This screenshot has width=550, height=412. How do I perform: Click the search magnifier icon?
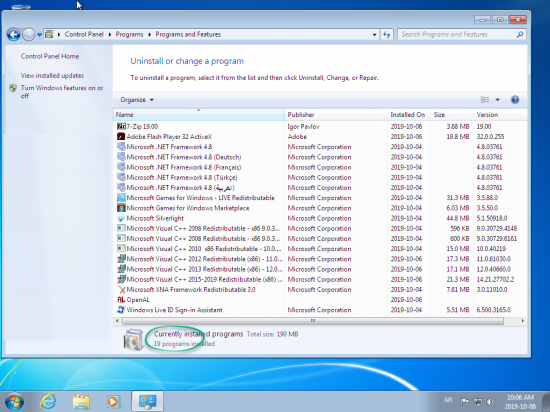pos(520,34)
